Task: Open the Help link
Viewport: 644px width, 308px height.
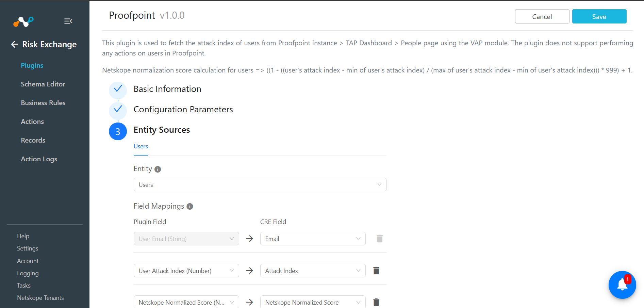Action: [23, 236]
